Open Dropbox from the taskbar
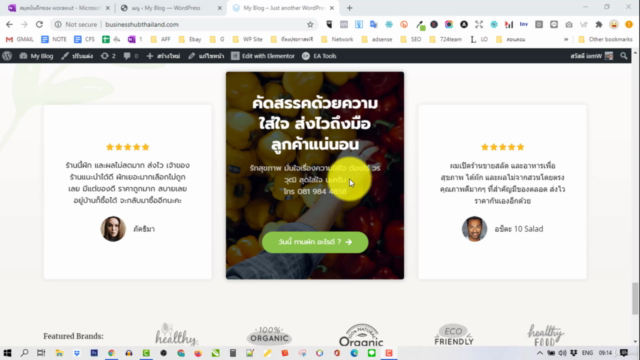 coord(77,353)
